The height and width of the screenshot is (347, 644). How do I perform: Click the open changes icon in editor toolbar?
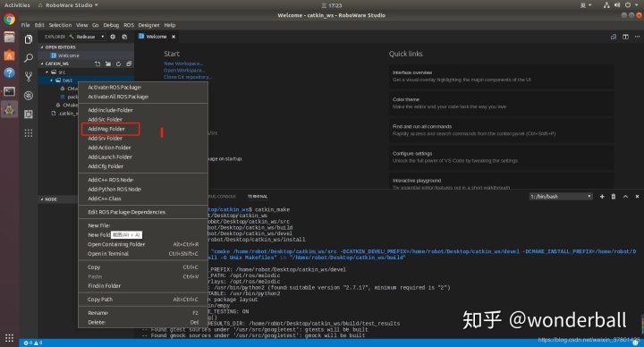pos(614,37)
